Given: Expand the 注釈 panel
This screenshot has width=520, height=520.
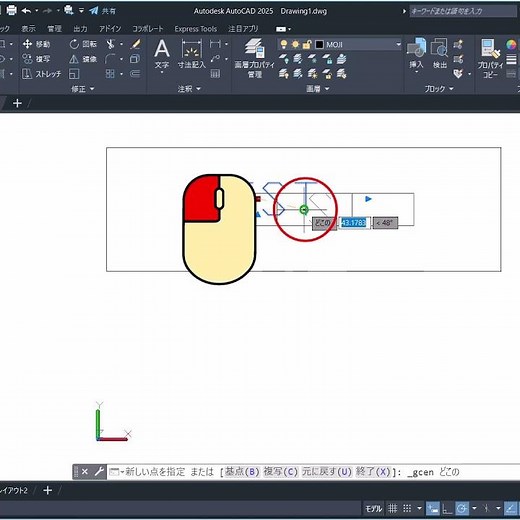Looking at the screenshot, I should [189, 89].
